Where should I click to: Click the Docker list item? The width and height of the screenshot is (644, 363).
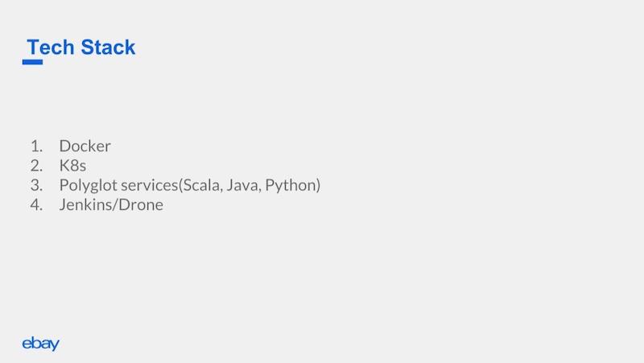click(x=85, y=146)
